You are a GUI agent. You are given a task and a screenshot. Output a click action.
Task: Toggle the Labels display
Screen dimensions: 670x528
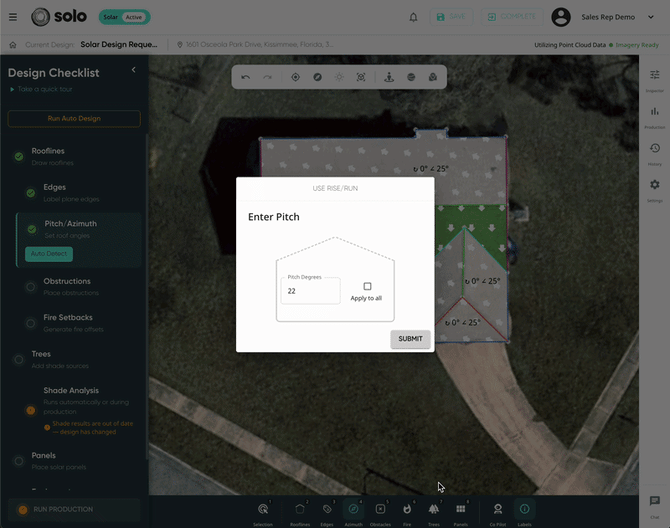(x=524, y=513)
